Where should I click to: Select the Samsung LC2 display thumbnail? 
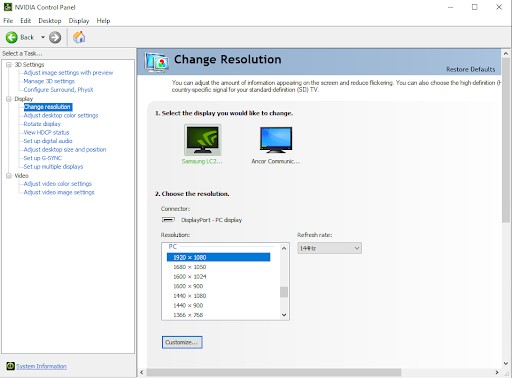202,140
